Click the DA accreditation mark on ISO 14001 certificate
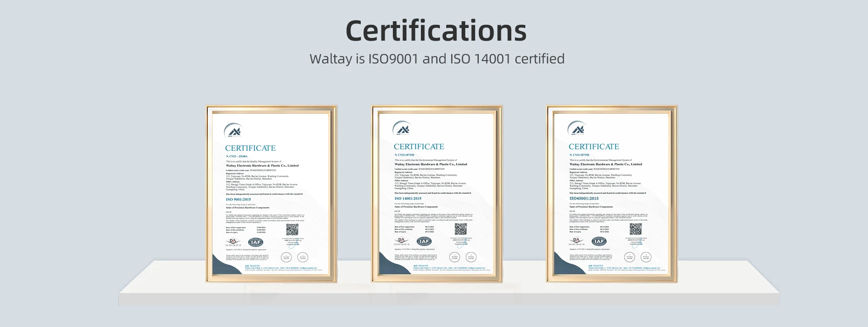This screenshot has width=868, height=327. pos(401,241)
